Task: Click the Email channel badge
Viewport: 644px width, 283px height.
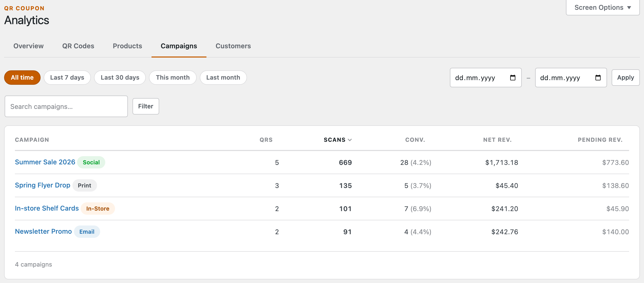Action: tap(87, 232)
